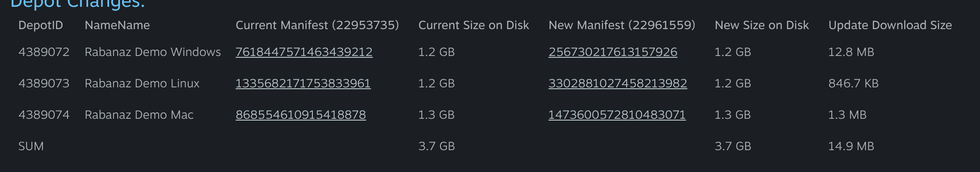Click the SUM row label
The width and height of the screenshot is (980, 172).
(x=31, y=146)
